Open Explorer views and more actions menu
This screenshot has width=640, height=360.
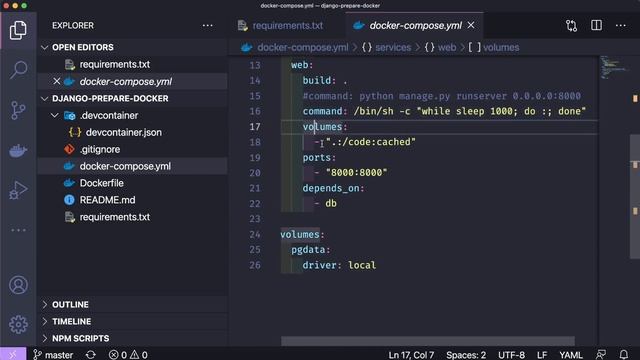coord(207,25)
